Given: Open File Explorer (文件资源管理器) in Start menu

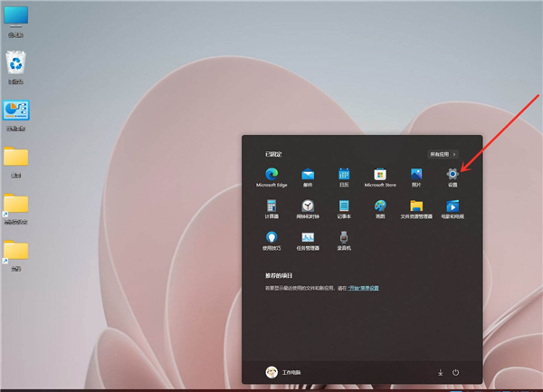Looking at the screenshot, I should tap(416, 209).
